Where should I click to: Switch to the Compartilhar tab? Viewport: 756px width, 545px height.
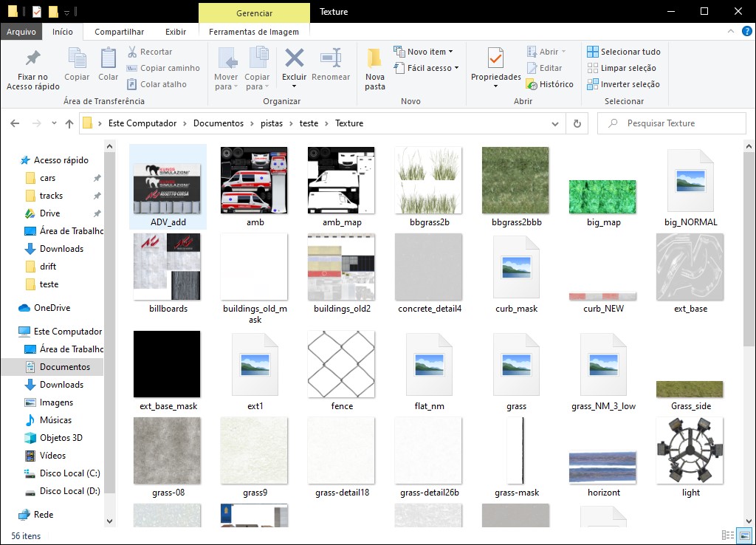point(119,31)
